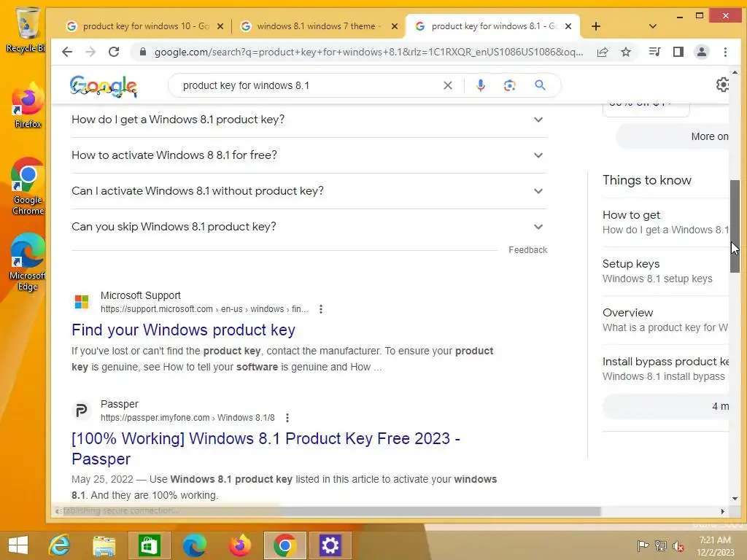
Task: Submit search with magnifying glass icon
Action: [x=540, y=85]
